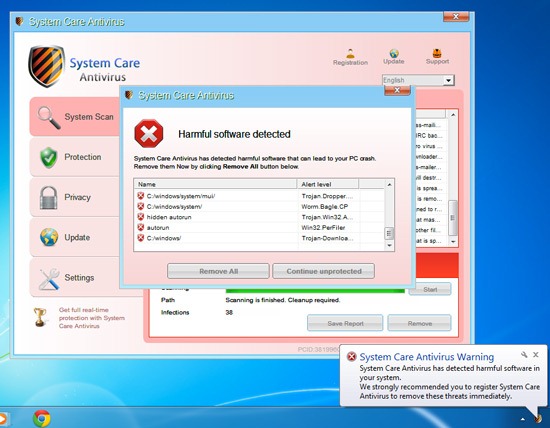
Task: Open the English language dropdown
Action: click(x=418, y=80)
